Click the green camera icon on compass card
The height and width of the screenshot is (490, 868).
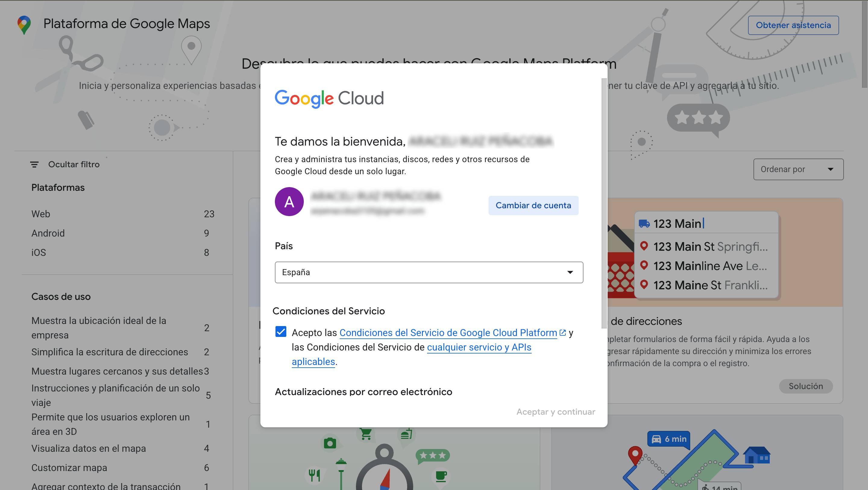(x=330, y=443)
